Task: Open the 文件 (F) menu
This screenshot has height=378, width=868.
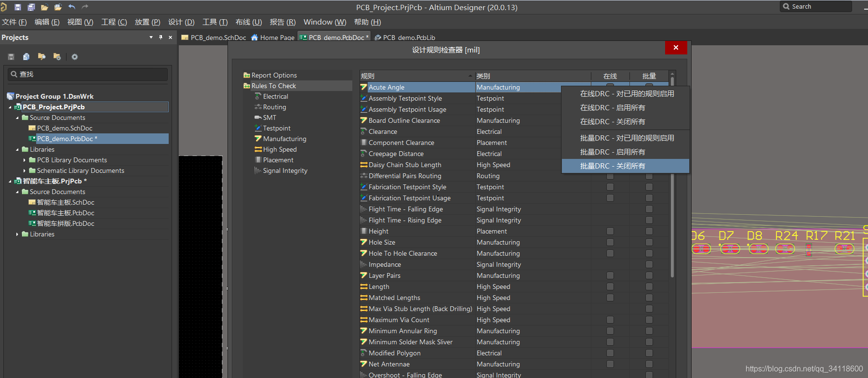Action: click(14, 22)
